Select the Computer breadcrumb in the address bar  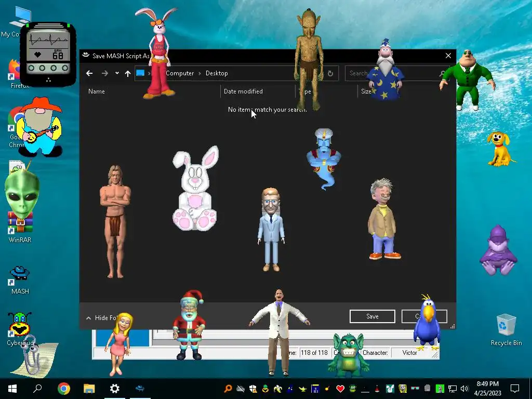tap(180, 73)
